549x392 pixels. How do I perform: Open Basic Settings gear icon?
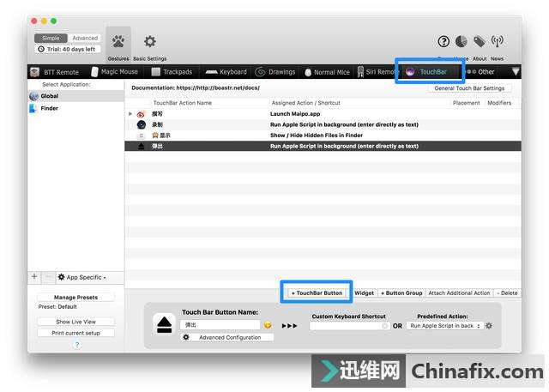point(150,43)
